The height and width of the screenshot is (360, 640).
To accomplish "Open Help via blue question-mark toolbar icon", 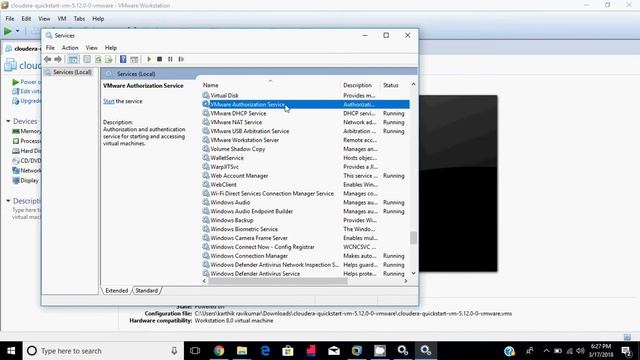I will coord(123,59).
